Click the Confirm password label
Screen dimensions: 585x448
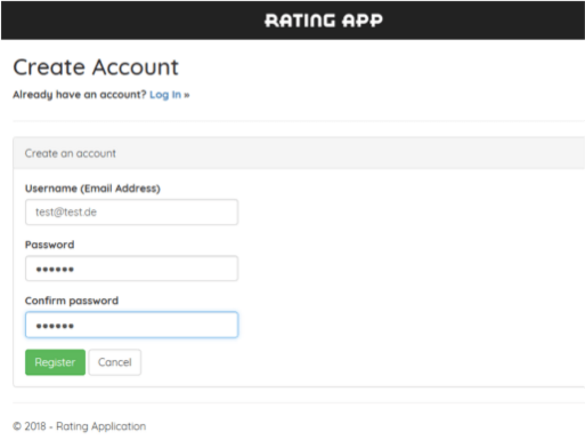pyautogui.click(x=72, y=301)
